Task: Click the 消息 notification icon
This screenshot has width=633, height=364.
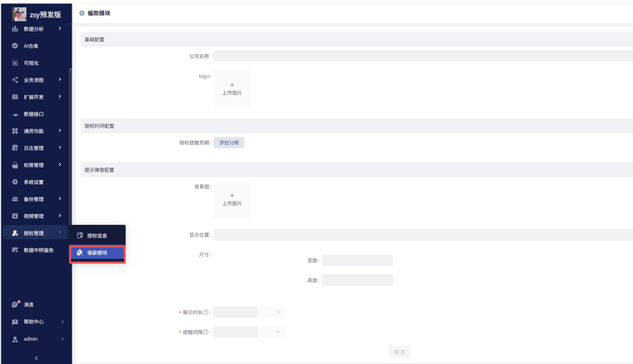Action: tap(15, 305)
